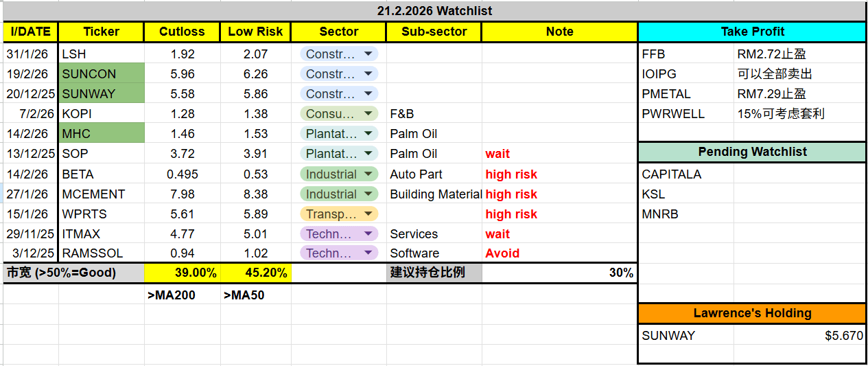Click the Pending Watchlist header
868x366 pixels.
[752, 152]
